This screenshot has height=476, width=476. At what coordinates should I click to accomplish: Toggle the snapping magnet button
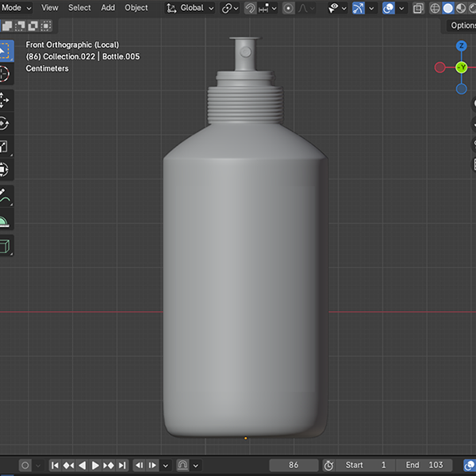250,8
